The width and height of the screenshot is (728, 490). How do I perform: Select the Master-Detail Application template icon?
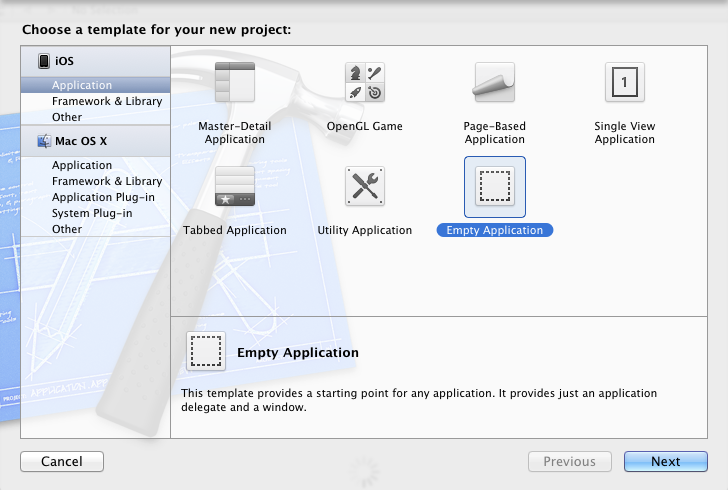point(235,82)
